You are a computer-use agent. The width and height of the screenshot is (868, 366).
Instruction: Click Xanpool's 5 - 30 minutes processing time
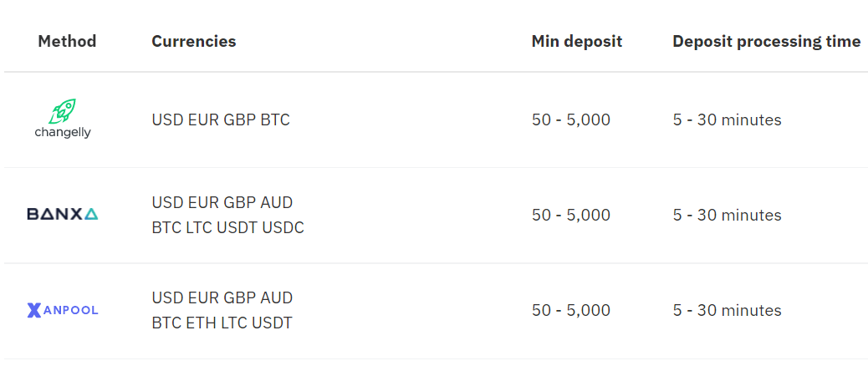(x=727, y=310)
